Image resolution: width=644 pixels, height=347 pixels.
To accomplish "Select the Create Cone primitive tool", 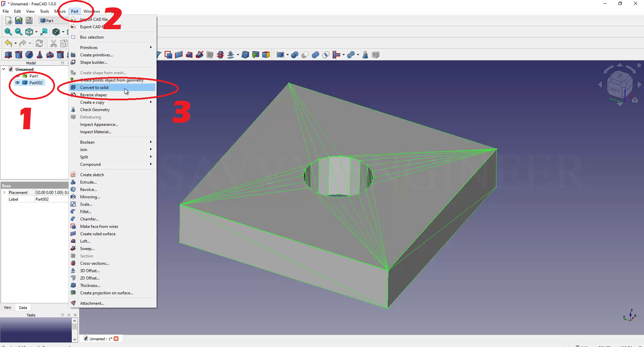I will click(40, 55).
